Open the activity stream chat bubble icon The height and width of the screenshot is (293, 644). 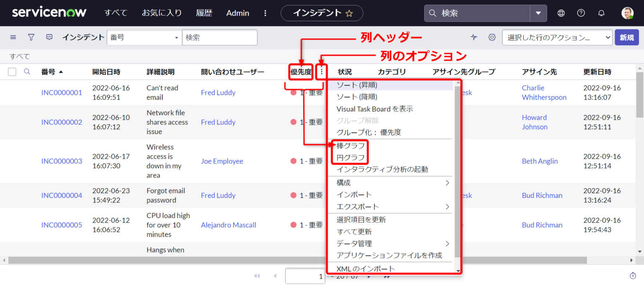coord(49,37)
